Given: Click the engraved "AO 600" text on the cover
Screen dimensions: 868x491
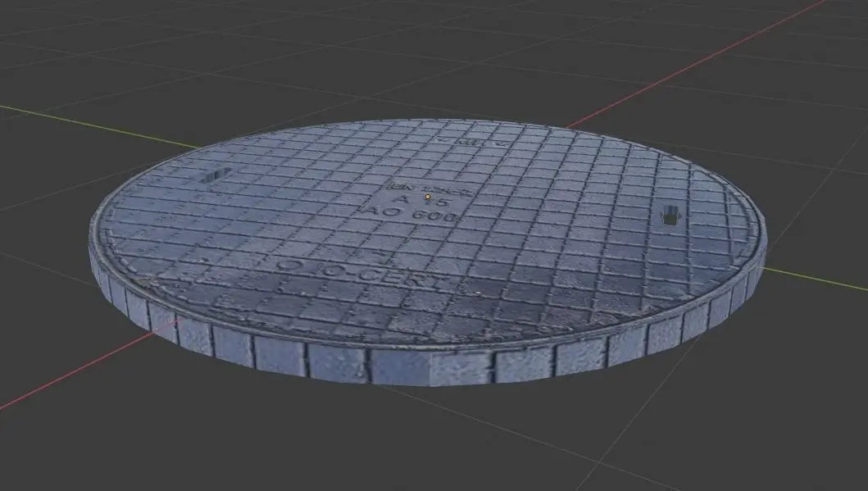Looking at the screenshot, I should 409,215.
